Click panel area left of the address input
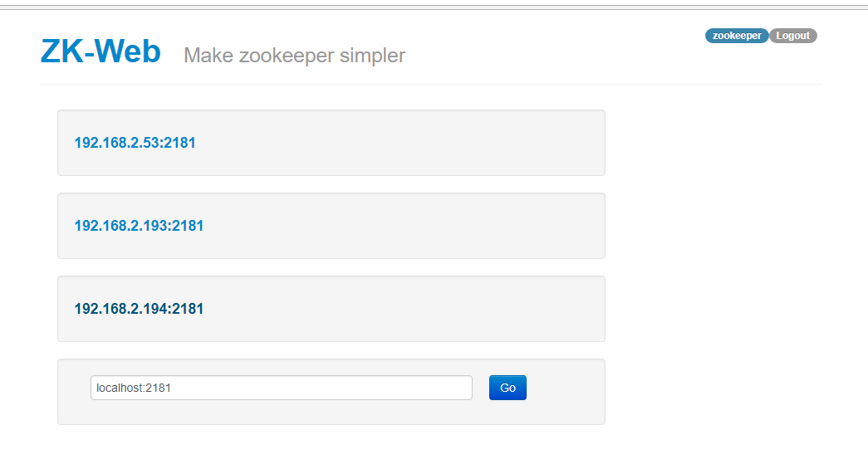This screenshot has height=469, width=868. click(74, 388)
